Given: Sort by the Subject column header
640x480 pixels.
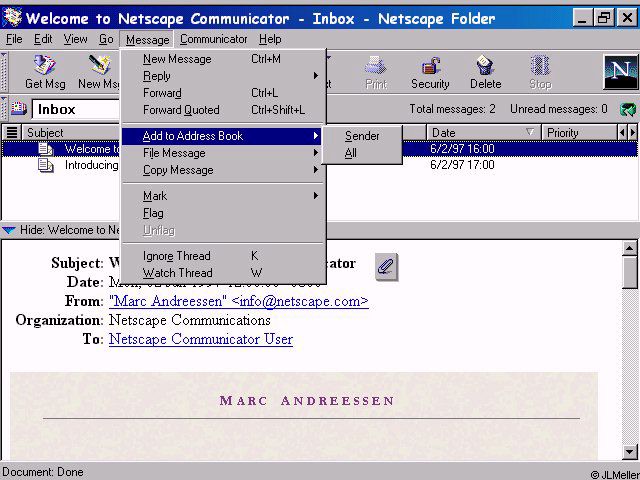Looking at the screenshot, I should coord(72,133).
